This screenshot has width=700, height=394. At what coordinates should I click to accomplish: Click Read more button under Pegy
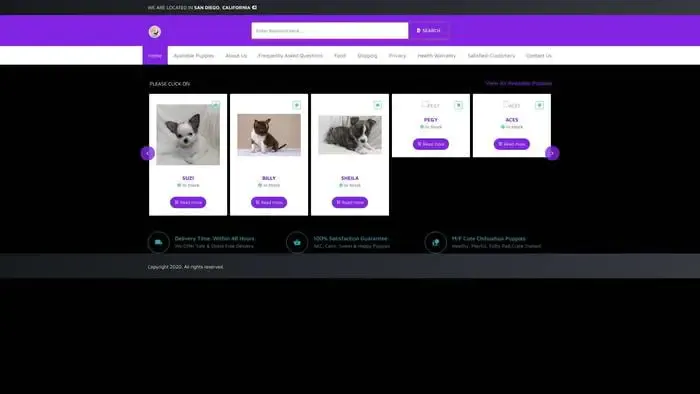point(431,144)
